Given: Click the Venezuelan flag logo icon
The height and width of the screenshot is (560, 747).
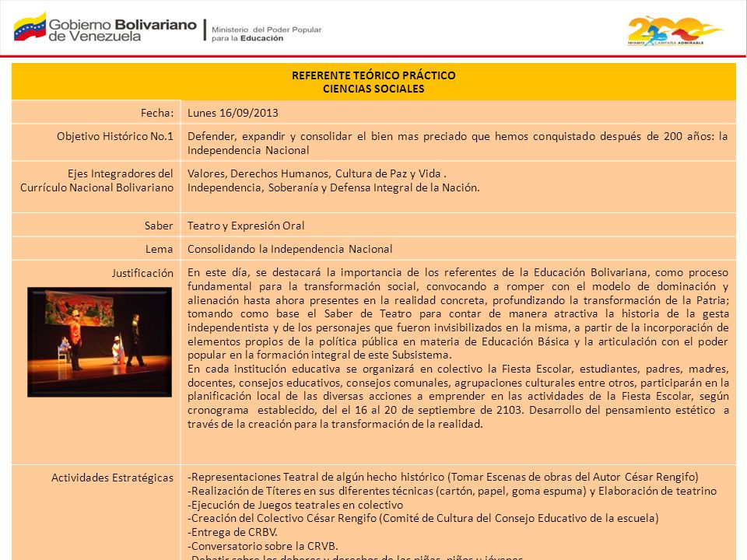Looking at the screenshot, I should 30,27.
